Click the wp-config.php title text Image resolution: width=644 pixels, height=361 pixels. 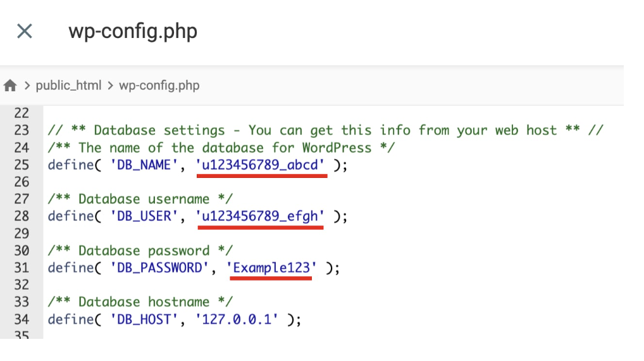click(133, 31)
